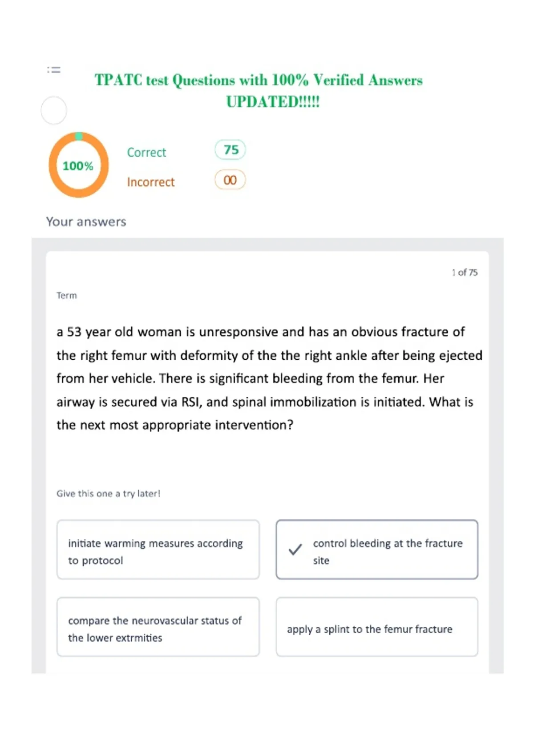Screen dimensions: 534x756
Task: Click the 'Give this one a try later!' text
Action: [109, 494]
